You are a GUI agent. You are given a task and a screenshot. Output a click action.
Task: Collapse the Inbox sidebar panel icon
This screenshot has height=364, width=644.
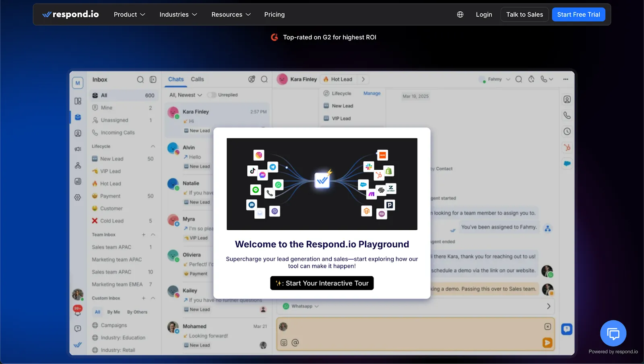[x=153, y=80]
